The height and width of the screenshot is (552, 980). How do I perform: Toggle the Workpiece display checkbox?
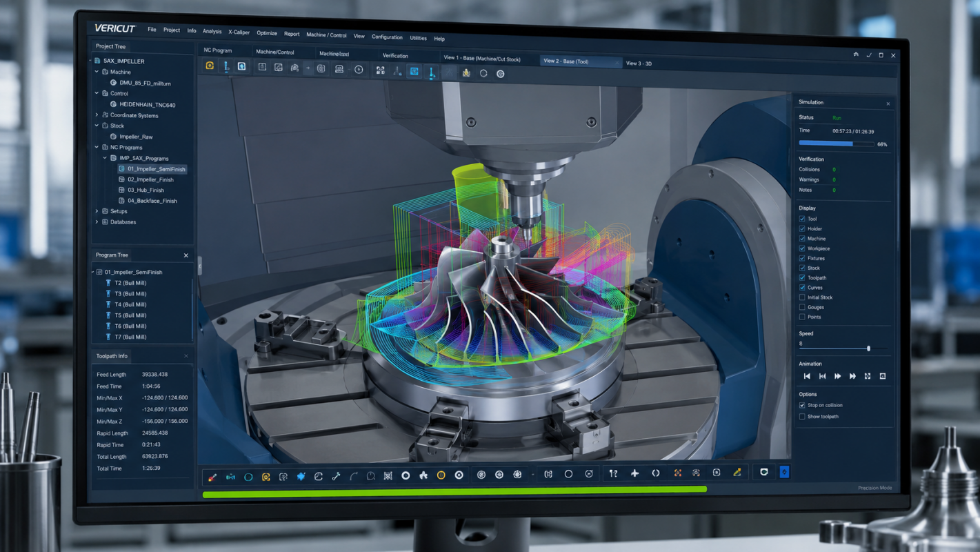click(802, 248)
